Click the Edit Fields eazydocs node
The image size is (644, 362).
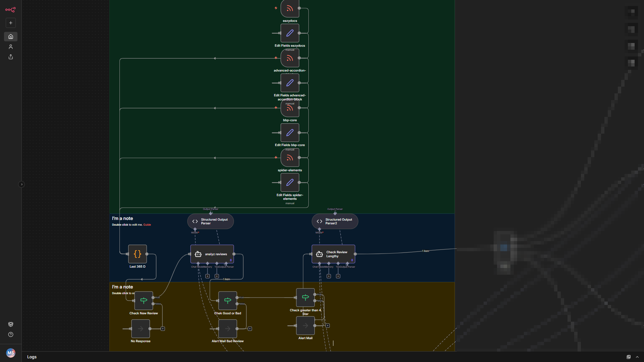point(290,33)
